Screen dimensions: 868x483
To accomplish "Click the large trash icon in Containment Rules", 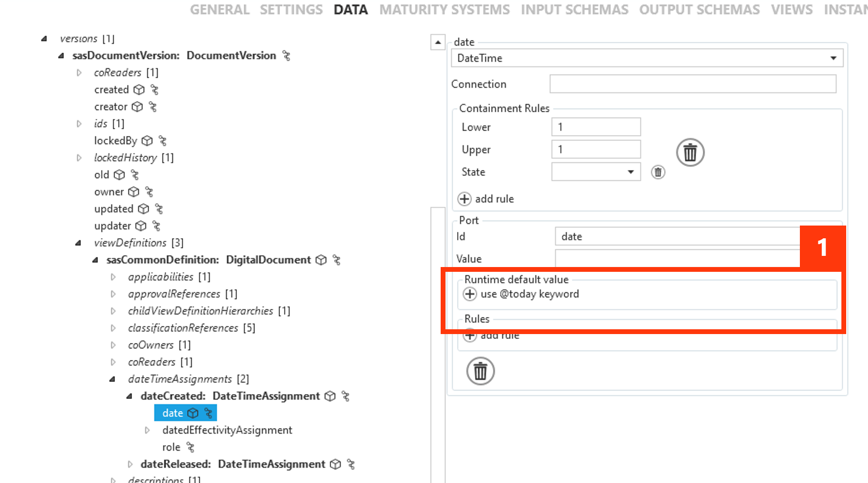I will [690, 153].
